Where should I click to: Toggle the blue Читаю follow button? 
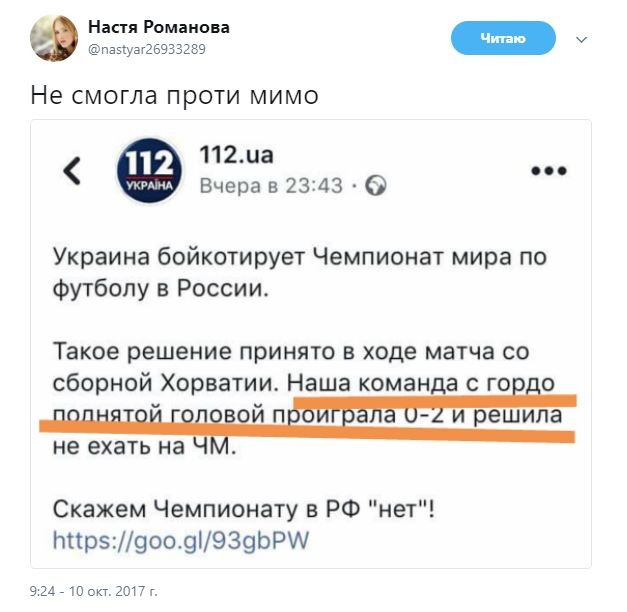click(502, 39)
